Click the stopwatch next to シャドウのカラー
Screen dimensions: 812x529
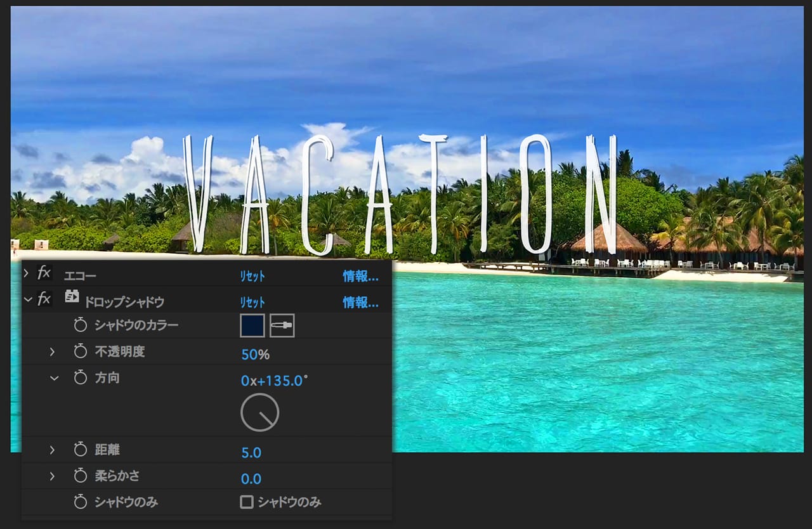[x=80, y=325]
